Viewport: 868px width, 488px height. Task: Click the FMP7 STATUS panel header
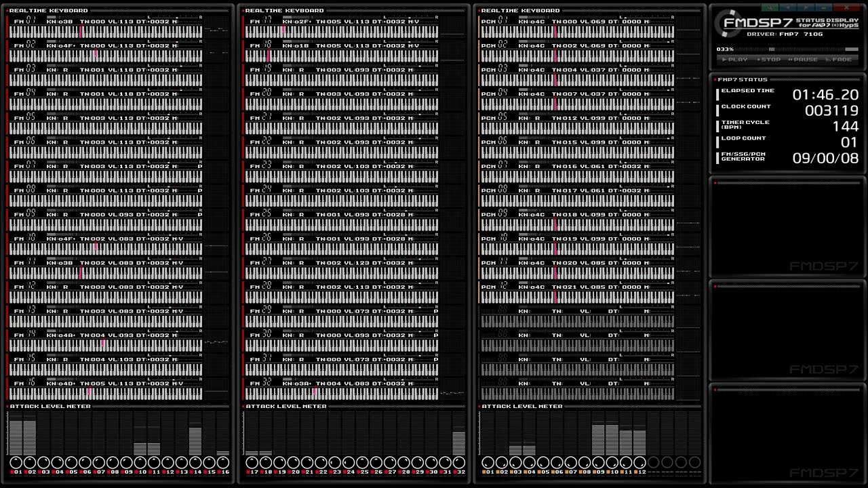click(x=743, y=79)
